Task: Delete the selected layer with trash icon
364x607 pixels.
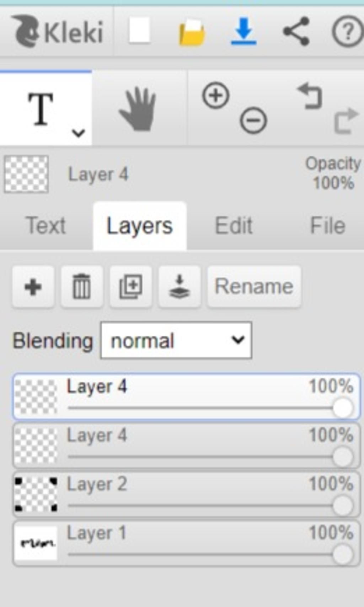Action: tap(82, 287)
